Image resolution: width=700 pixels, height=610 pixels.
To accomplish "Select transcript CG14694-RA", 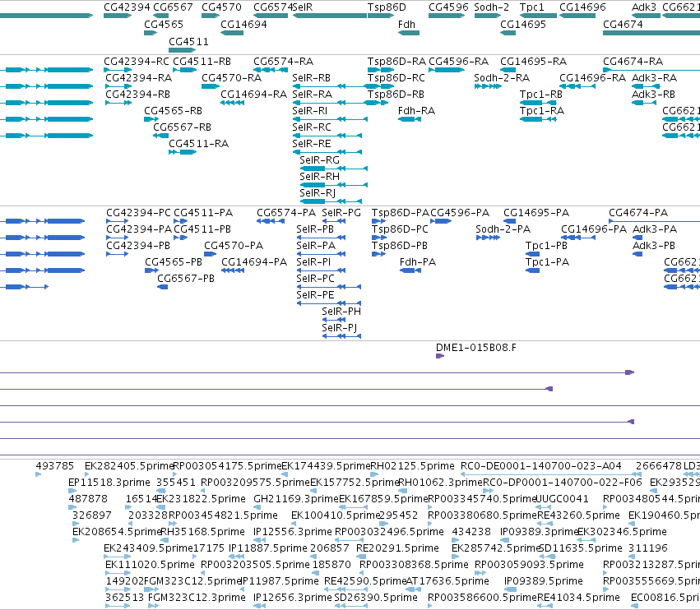I will click(x=254, y=95).
